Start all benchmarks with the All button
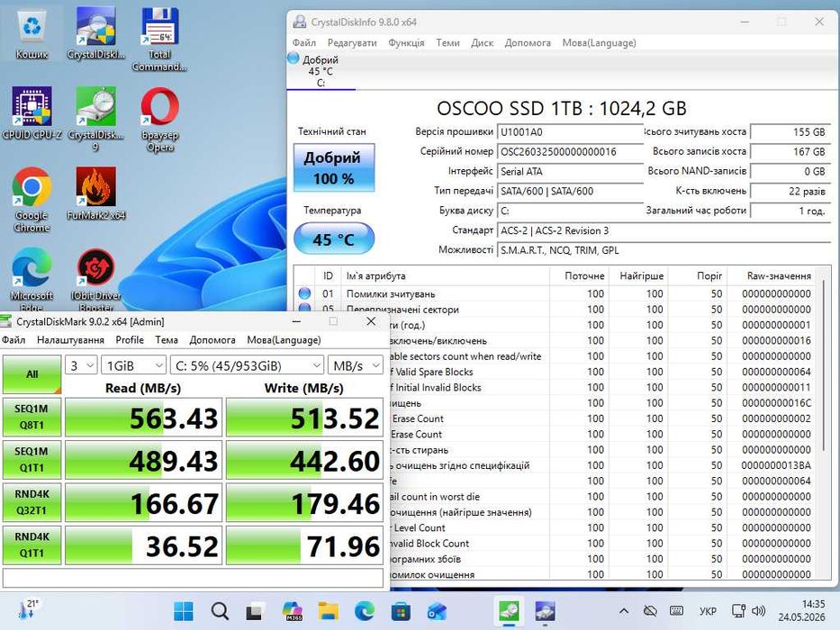 [32, 373]
